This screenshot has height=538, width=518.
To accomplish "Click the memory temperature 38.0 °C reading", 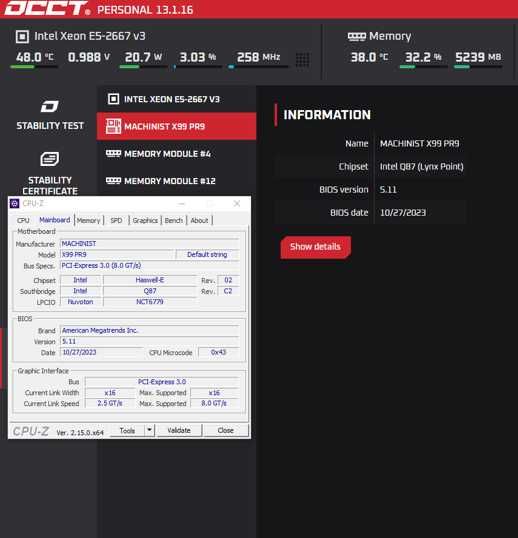I will click(369, 57).
